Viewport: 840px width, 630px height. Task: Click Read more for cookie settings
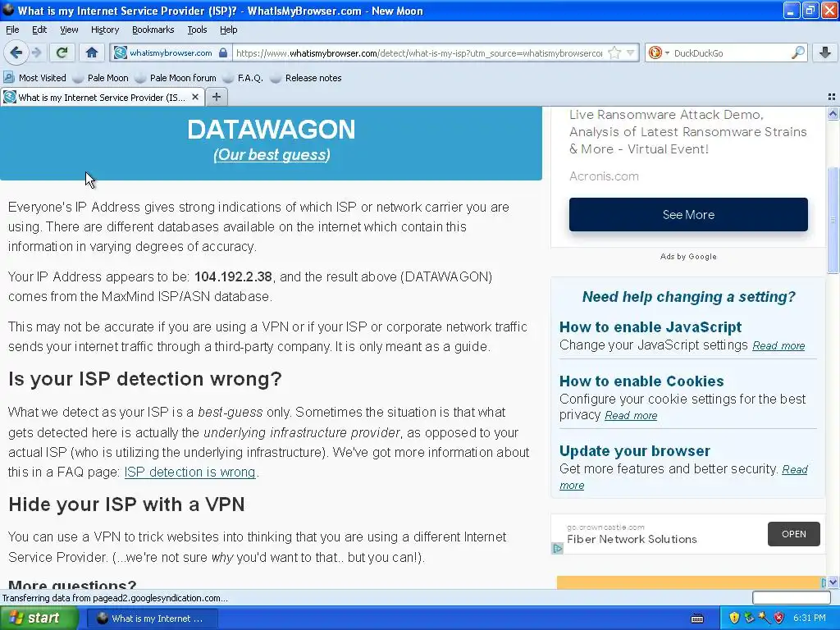[x=631, y=415]
